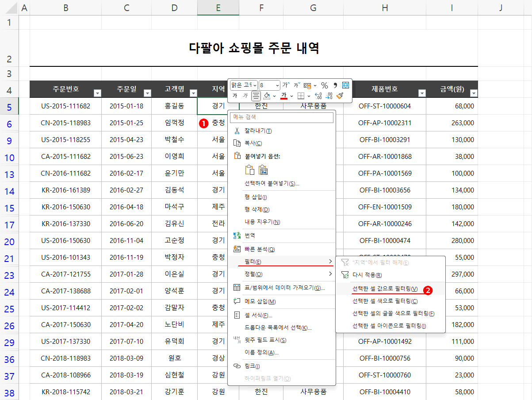Select 드롭다운 목록에서 선택 menu item
The width and height of the screenshot is (532, 400).
282,327
